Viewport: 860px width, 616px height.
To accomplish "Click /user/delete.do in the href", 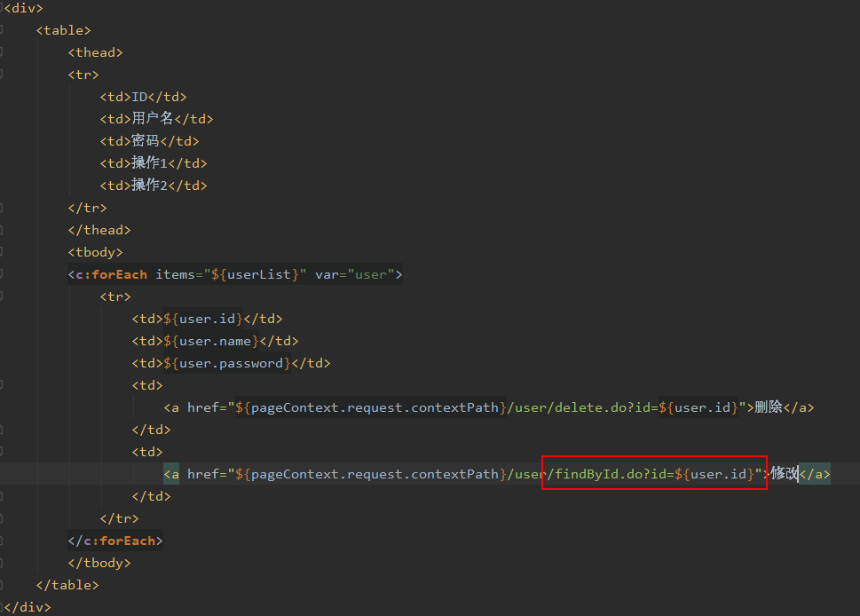I will [x=567, y=407].
